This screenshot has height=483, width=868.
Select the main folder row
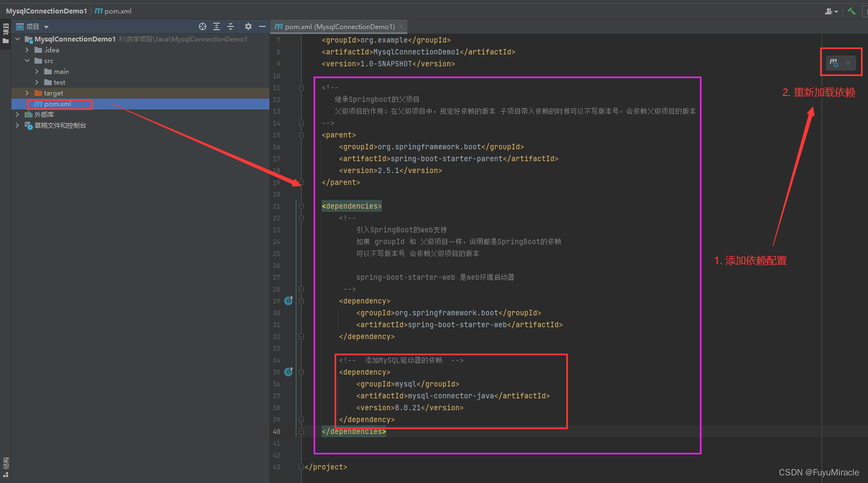coord(140,71)
